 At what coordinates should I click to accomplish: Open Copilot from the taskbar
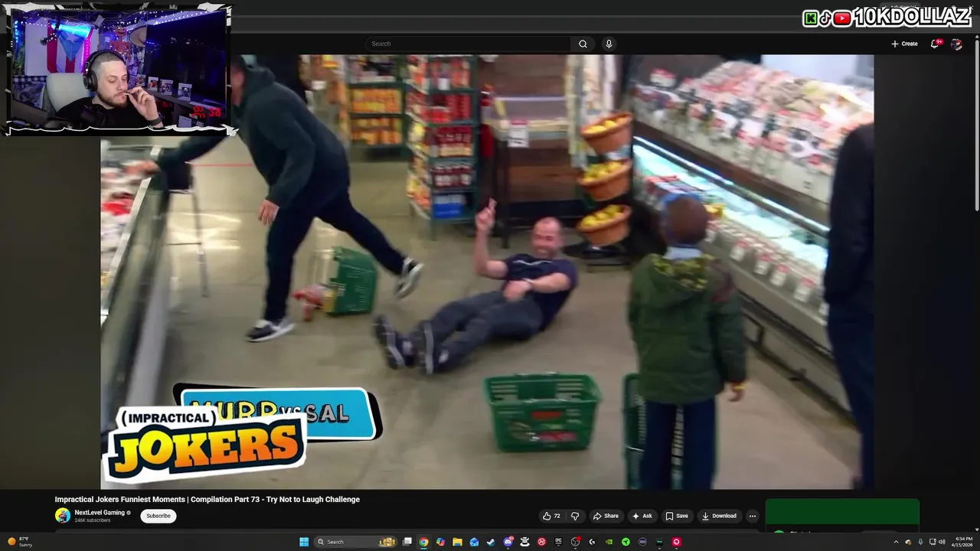pos(440,542)
